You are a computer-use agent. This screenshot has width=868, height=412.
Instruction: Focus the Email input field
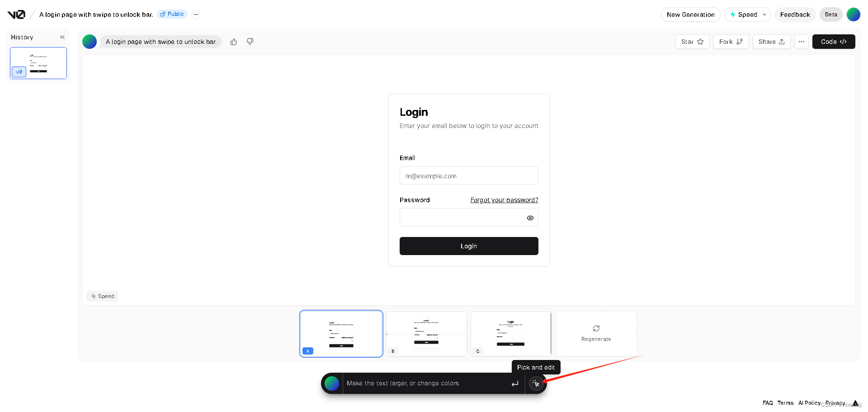point(469,175)
